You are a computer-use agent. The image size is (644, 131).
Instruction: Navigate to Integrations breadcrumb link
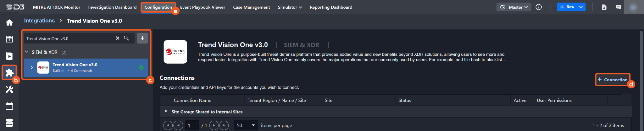pyautogui.click(x=39, y=21)
